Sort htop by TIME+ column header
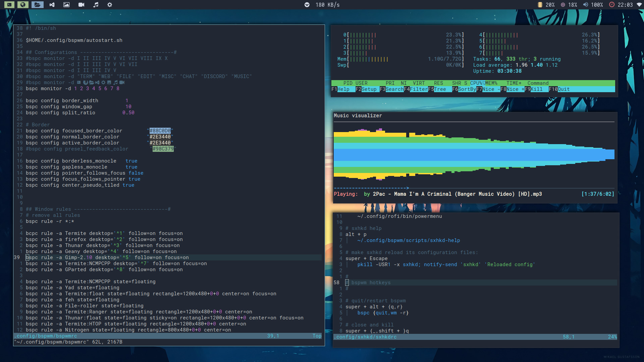Viewport: 644px width, 362px height. 514,83
